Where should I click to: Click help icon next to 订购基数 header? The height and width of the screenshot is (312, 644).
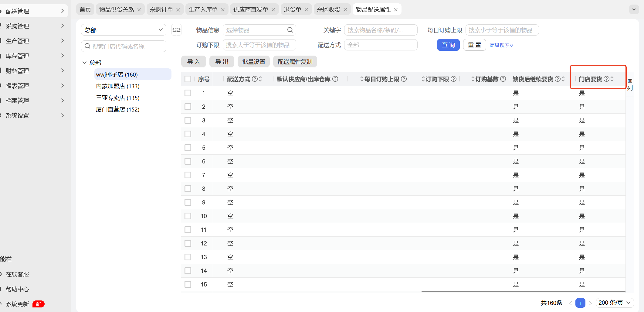[x=503, y=79]
